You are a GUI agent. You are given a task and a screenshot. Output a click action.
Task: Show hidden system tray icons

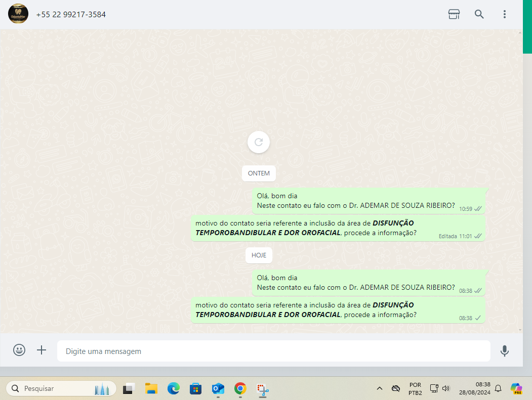click(x=380, y=388)
